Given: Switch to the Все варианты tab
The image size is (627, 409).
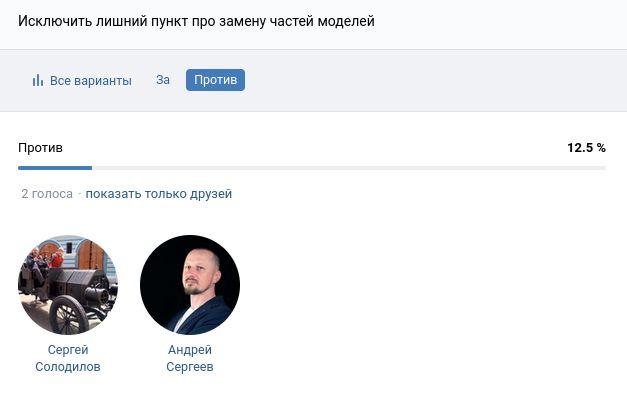Looking at the screenshot, I should click(90, 81).
